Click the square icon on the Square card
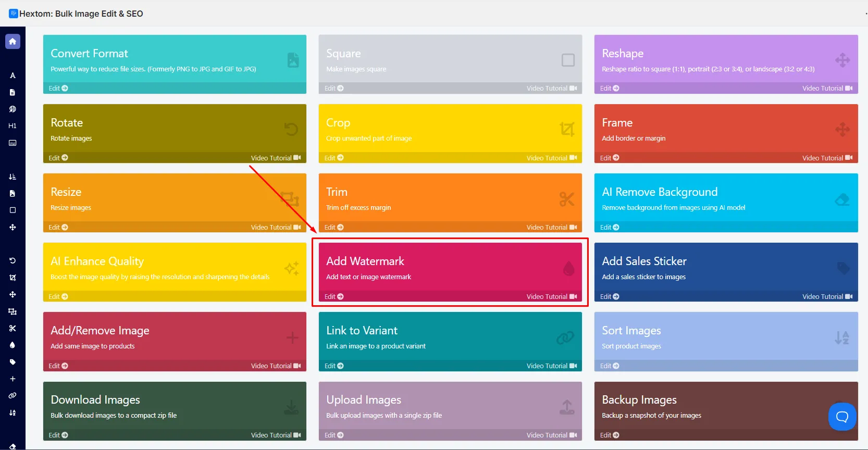 (568, 60)
